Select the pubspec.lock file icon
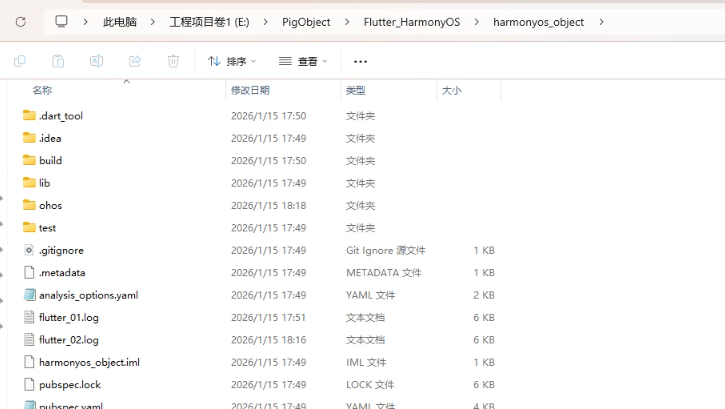Screen dimensions: 725x409 (x=29, y=385)
